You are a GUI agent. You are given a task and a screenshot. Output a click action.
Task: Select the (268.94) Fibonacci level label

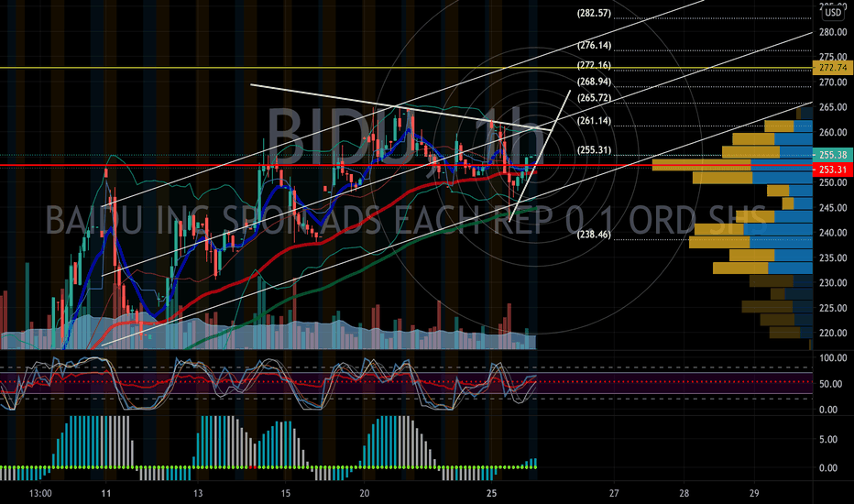tap(594, 82)
